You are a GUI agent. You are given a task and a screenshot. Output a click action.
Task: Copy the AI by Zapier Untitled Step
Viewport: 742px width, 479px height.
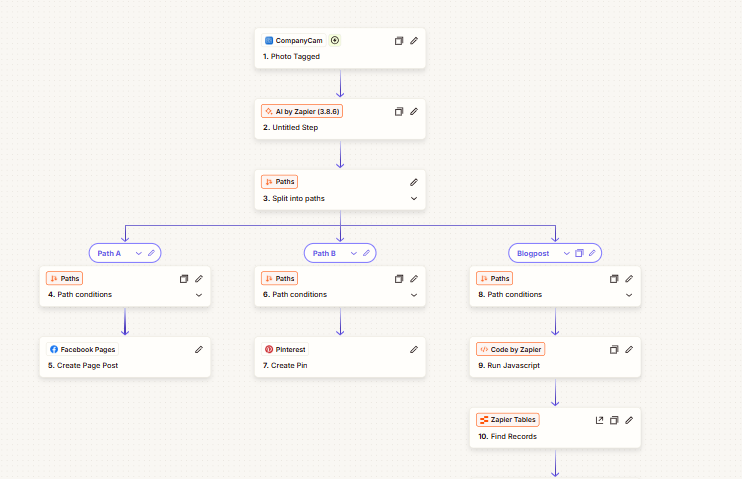coord(399,112)
